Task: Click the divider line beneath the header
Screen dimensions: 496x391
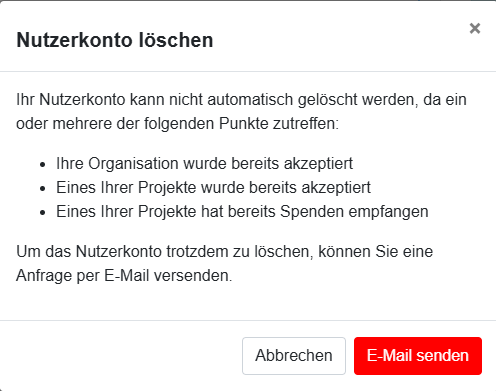Action: [248, 71]
